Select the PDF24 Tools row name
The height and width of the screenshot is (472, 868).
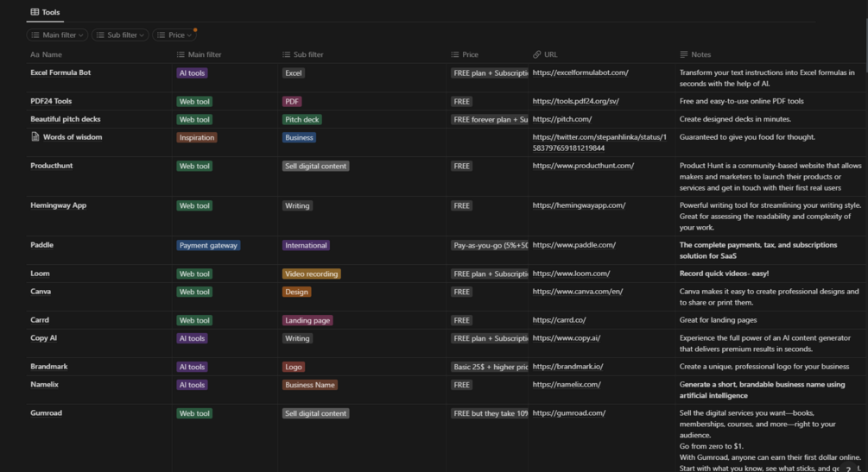51,101
